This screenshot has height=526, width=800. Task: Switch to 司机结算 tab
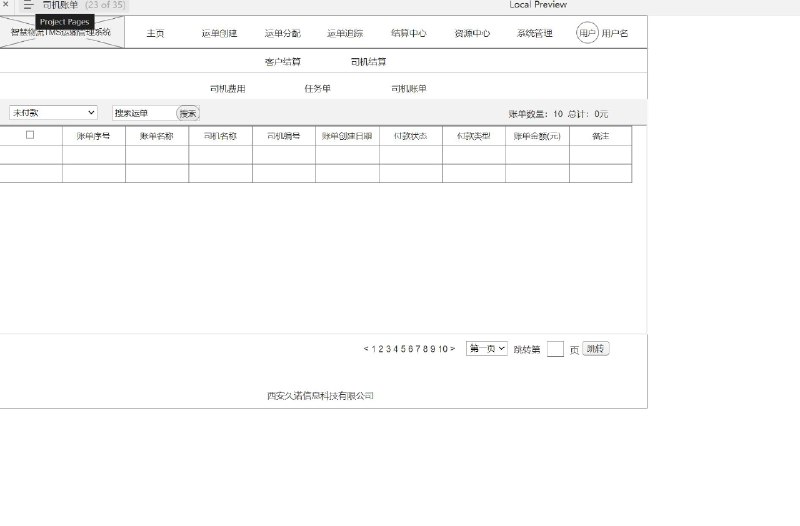(x=369, y=62)
